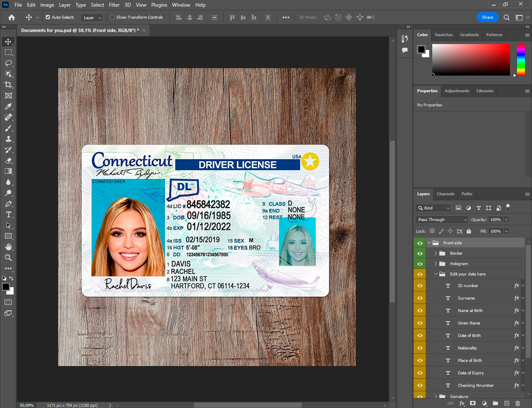Disable the Auto-Select checkbox

[48, 17]
